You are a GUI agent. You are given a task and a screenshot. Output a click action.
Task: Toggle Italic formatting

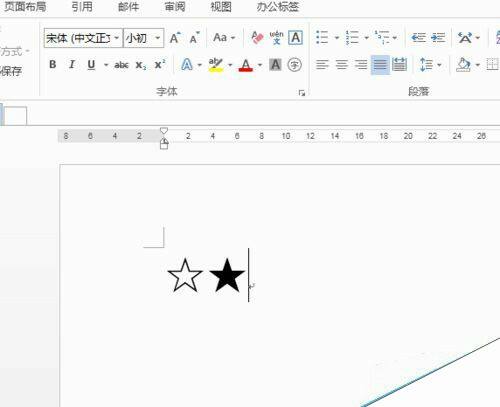pyautogui.click(x=72, y=64)
